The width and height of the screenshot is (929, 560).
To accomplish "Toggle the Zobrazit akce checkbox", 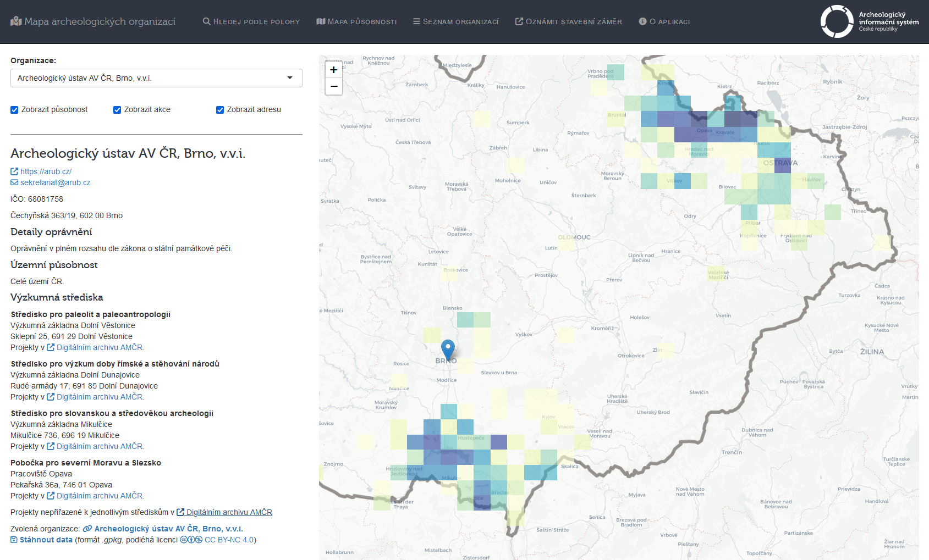I will (117, 110).
